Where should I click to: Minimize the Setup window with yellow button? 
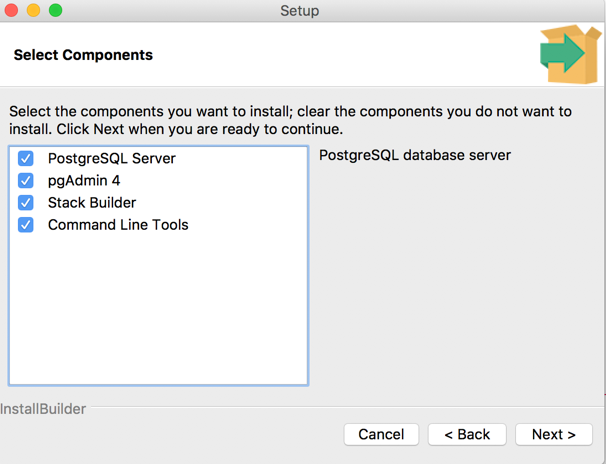point(33,11)
